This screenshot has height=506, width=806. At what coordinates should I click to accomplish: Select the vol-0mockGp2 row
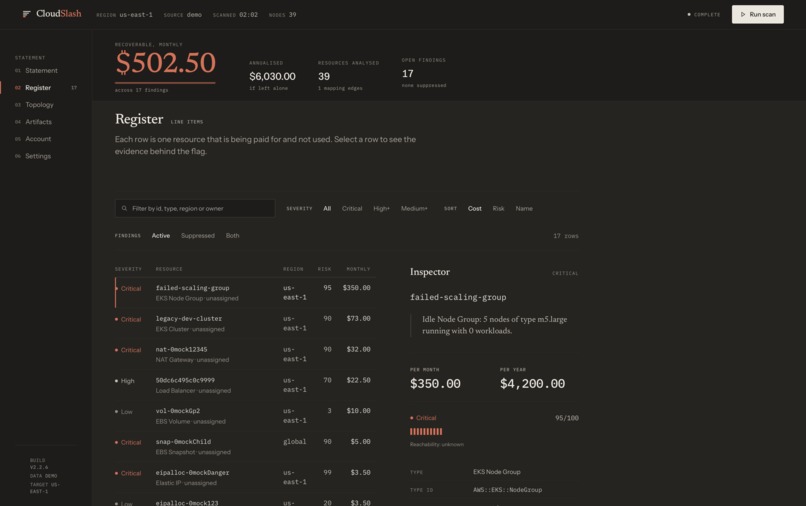(x=245, y=415)
